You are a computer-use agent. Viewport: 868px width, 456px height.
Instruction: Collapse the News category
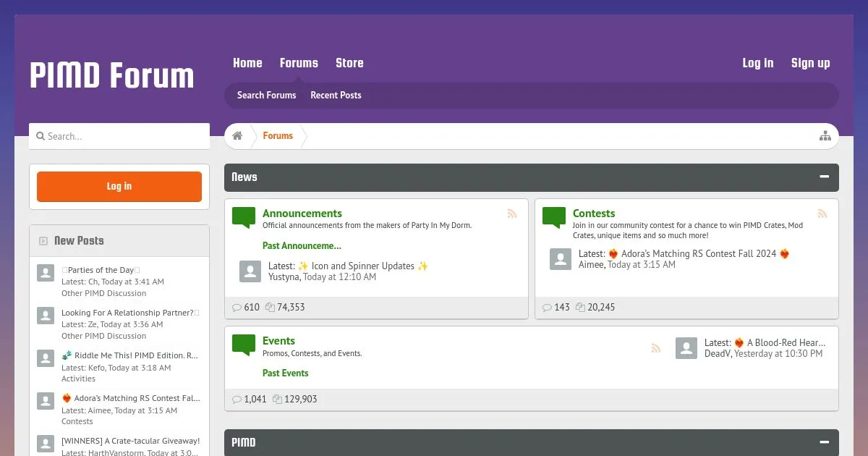[x=824, y=177]
